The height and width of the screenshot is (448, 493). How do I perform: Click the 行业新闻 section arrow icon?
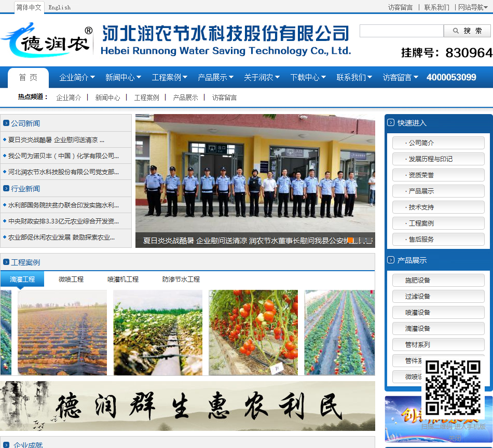point(6,188)
